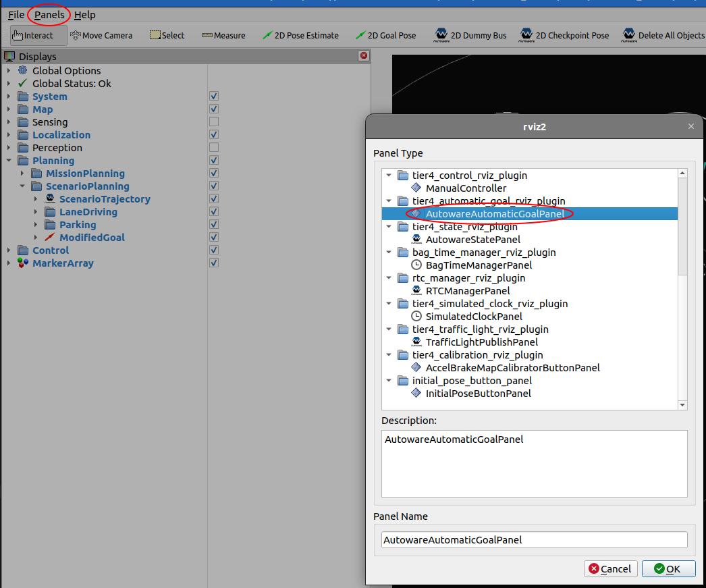This screenshot has height=588, width=706.
Task: Collapse the tier4_state_rviz_plugin folder
Action: click(x=389, y=226)
